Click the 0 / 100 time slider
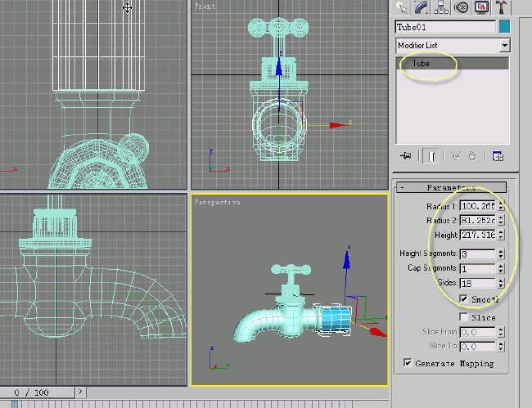This screenshot has width=532, height=408. point(38,392)
